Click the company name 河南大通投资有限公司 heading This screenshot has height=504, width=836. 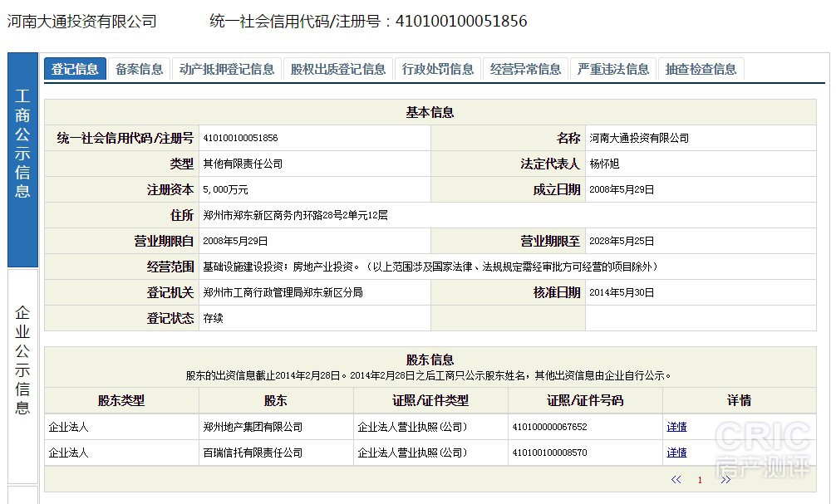[x=82, y=22]
